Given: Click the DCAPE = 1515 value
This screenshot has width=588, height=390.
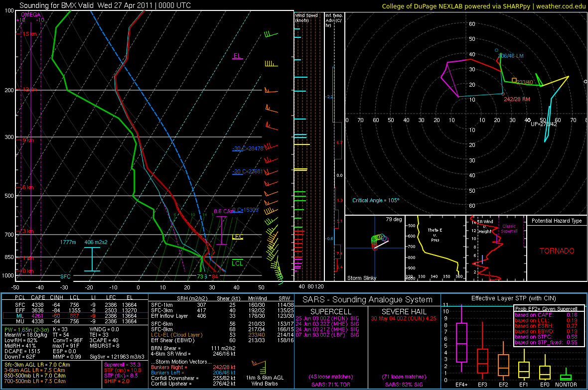Looking at the screenshot, I should [22, 351].
